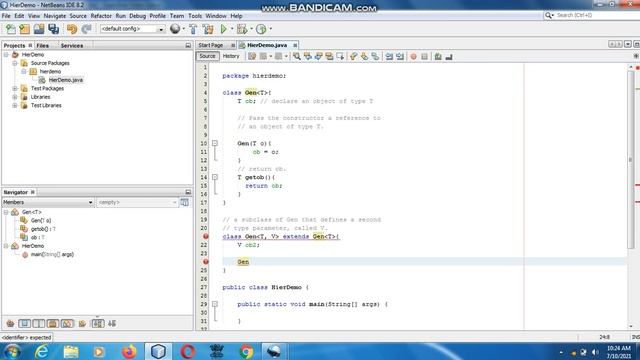Click the Uncomment icon in the editor toolbar
The width and height of the screenshot is (640, 360).
coord(449,56)
